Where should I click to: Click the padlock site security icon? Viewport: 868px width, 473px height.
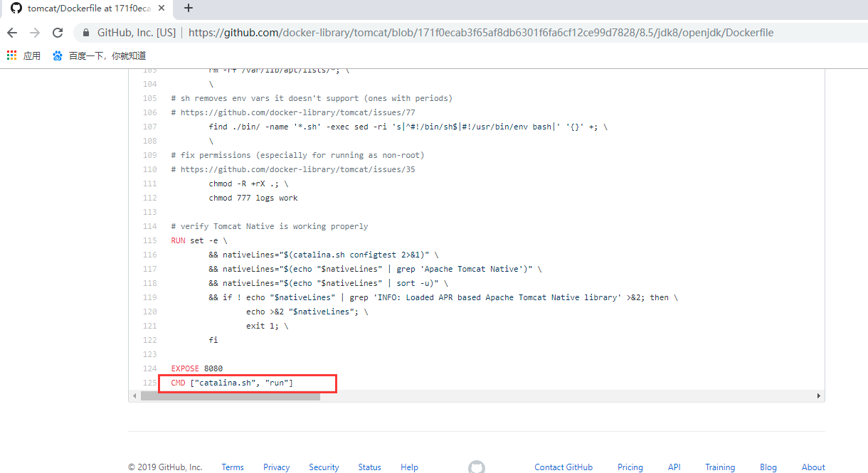[86, 33]
